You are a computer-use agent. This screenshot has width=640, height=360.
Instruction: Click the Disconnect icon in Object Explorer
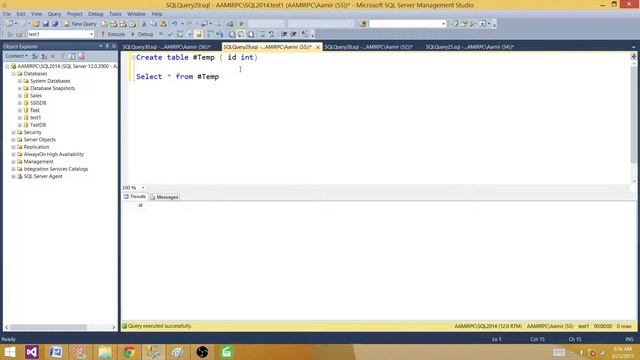click(x=44, y=56)
